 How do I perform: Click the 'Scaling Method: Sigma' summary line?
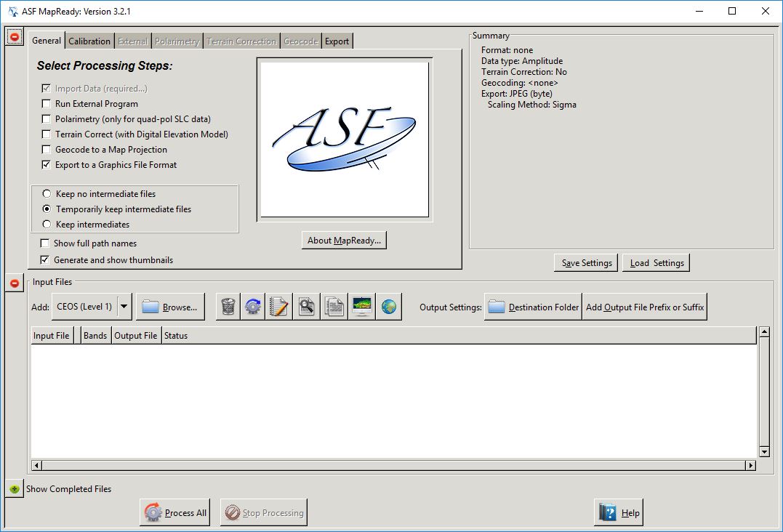[532, 105]
